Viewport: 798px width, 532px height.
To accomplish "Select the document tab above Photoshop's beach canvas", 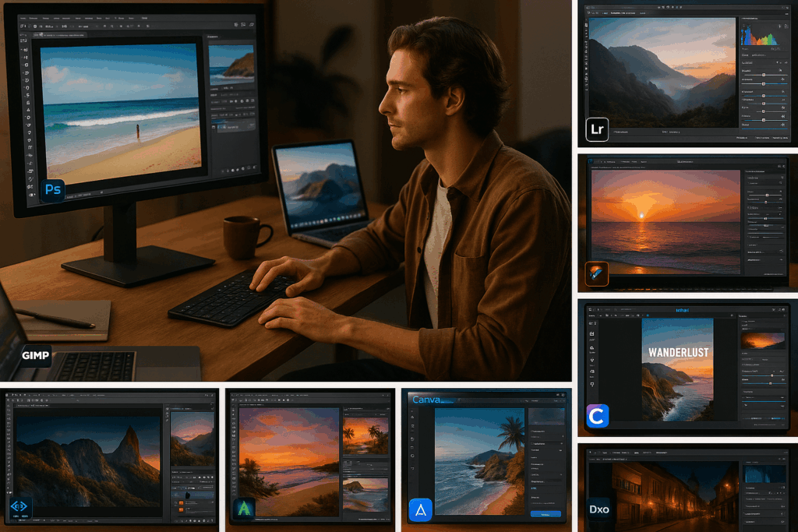I will 58,35.
